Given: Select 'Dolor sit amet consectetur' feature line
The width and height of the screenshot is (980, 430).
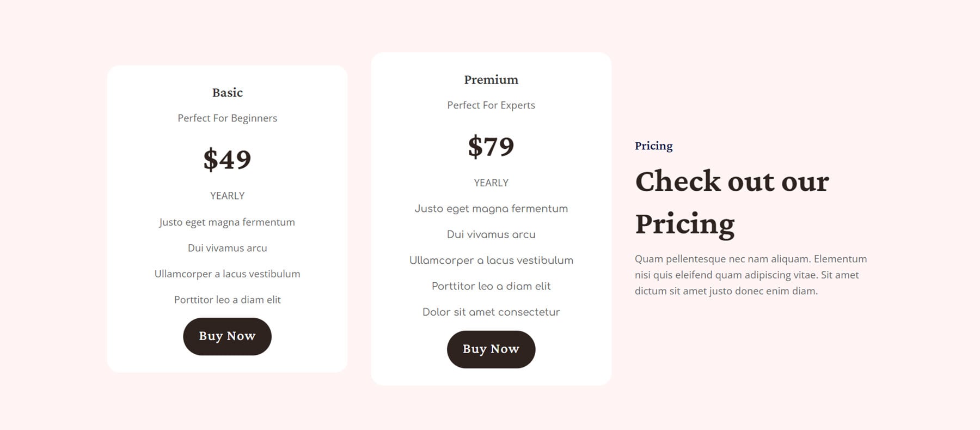Looking at the screenshot, I should coord(491,312).
